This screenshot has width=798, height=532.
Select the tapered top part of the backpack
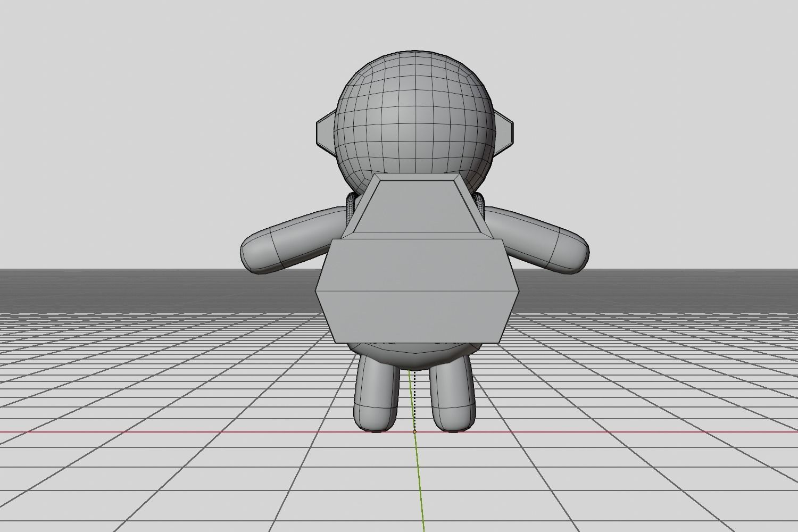tap(417, 206)
